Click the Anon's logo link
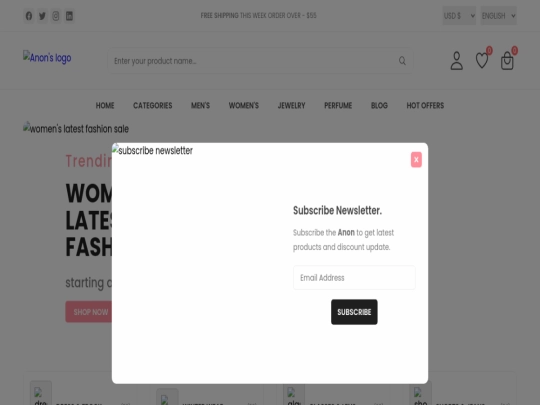Image resolution: width=540 pixels, height=405 pixels. coord(47,57)
